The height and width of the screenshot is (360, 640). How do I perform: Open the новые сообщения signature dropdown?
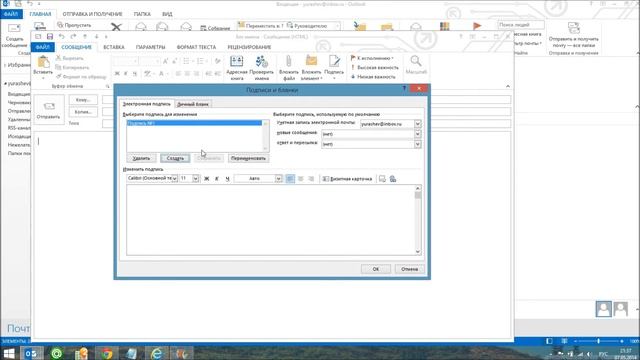click(x=418, y=134)
